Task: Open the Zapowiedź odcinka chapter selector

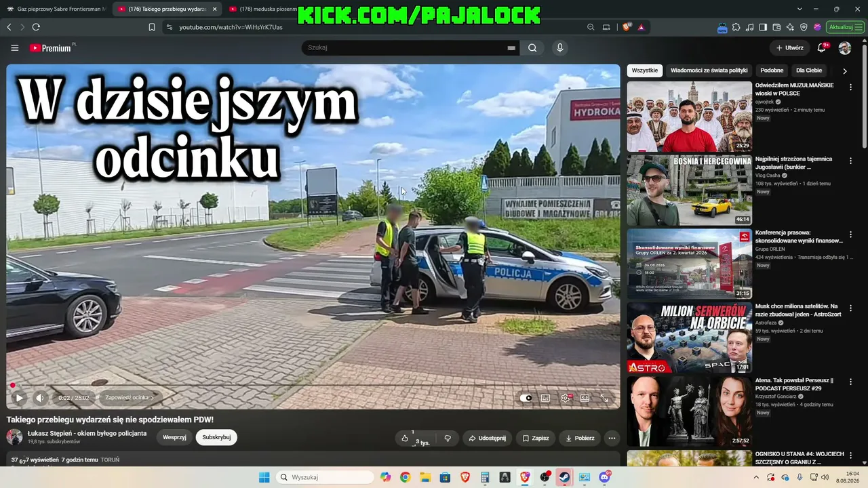Action: 130,398
